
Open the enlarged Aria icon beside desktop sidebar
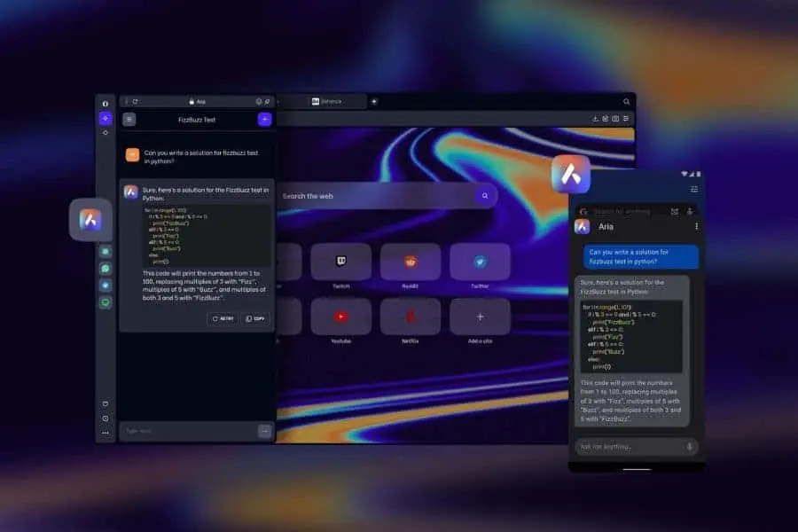click(x=90, y=220)
